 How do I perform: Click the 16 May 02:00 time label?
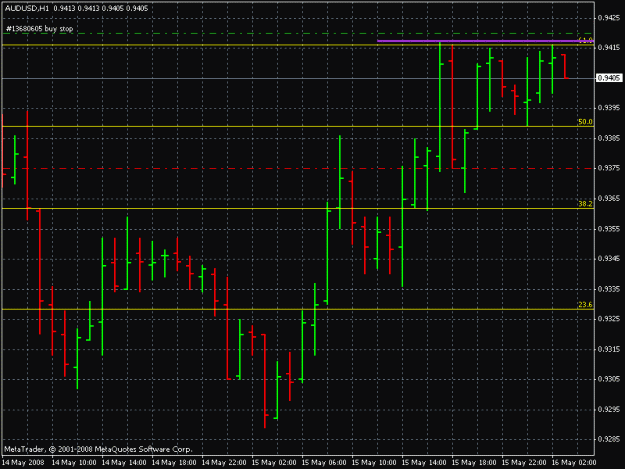[x=574, y=463]
